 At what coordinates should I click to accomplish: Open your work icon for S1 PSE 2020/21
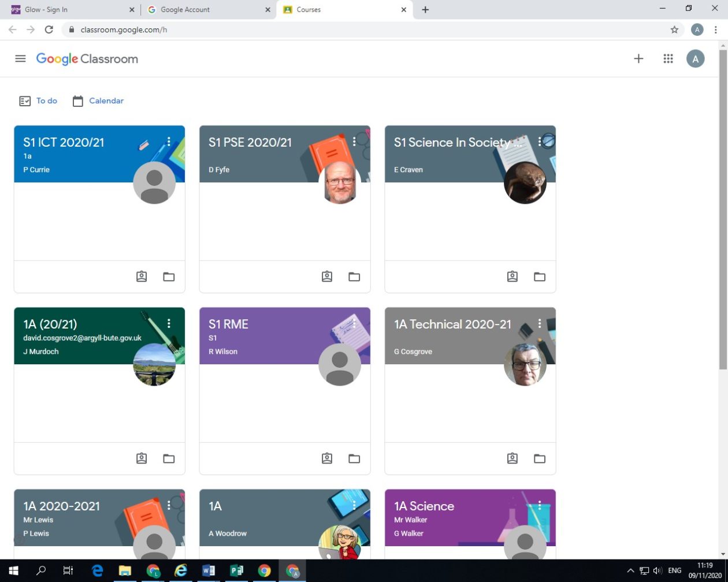327,277
